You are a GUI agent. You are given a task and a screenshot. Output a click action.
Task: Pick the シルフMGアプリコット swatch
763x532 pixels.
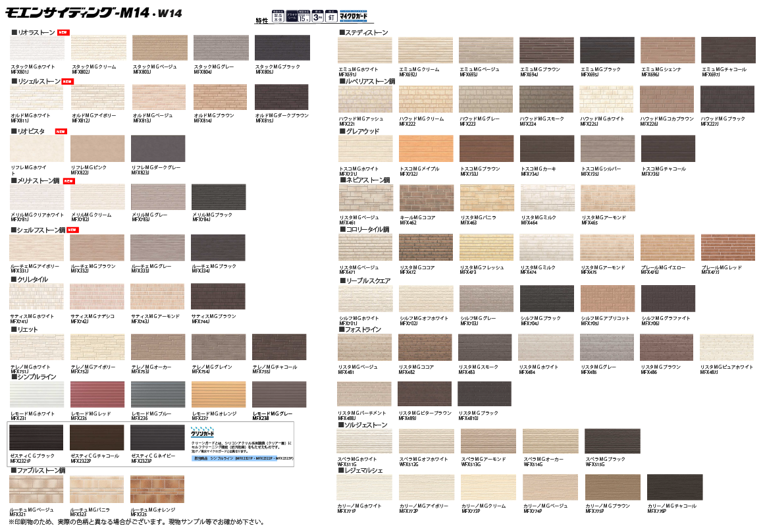click(607, 298)
